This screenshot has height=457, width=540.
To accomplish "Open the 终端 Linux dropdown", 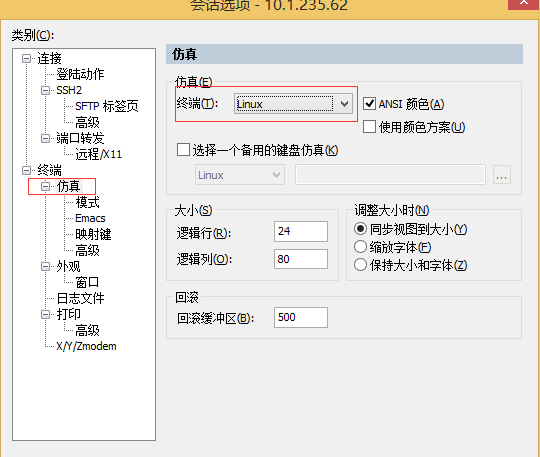I will coord(293,104).
